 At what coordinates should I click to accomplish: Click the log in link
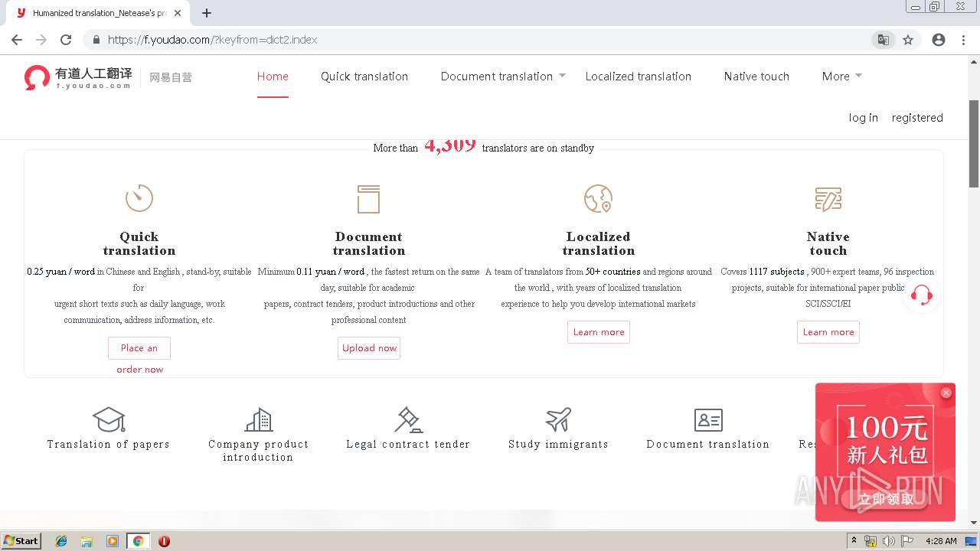click(x=864, y=118)
